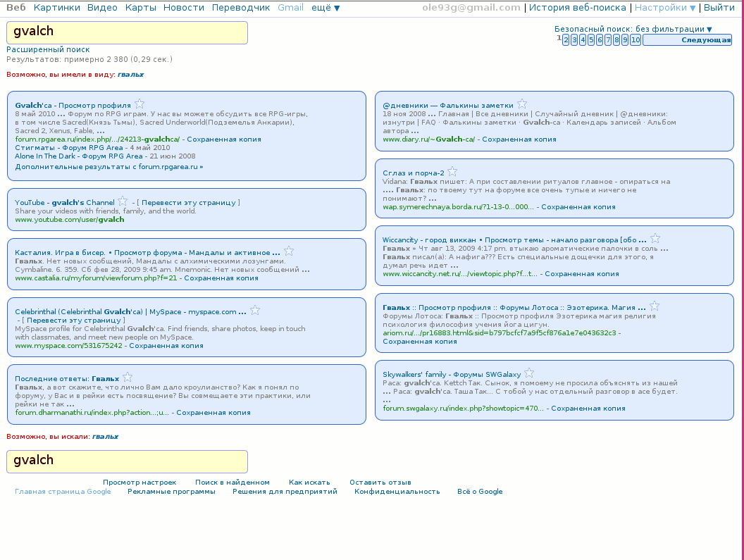
Task: Open Skywalkers' family Форумы SWGalaxy result
Action: click(452, 375)
